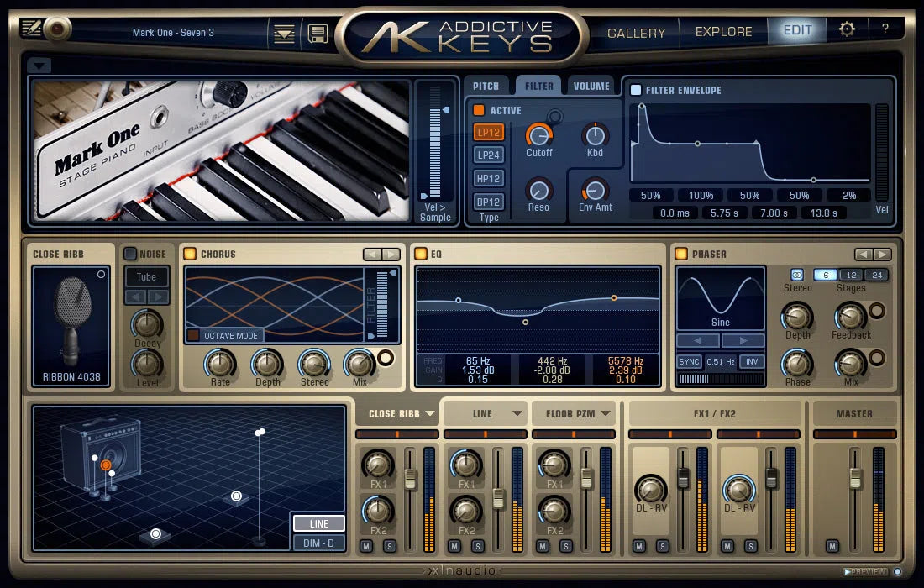The image size is (924, 588).
Task: Toggle the PHASER effect on or off
Action: 681,254
